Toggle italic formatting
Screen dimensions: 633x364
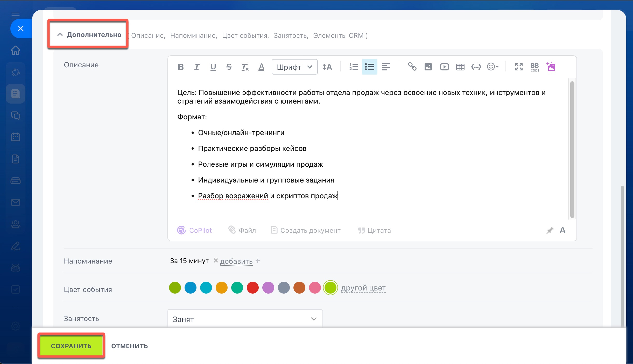197,67
